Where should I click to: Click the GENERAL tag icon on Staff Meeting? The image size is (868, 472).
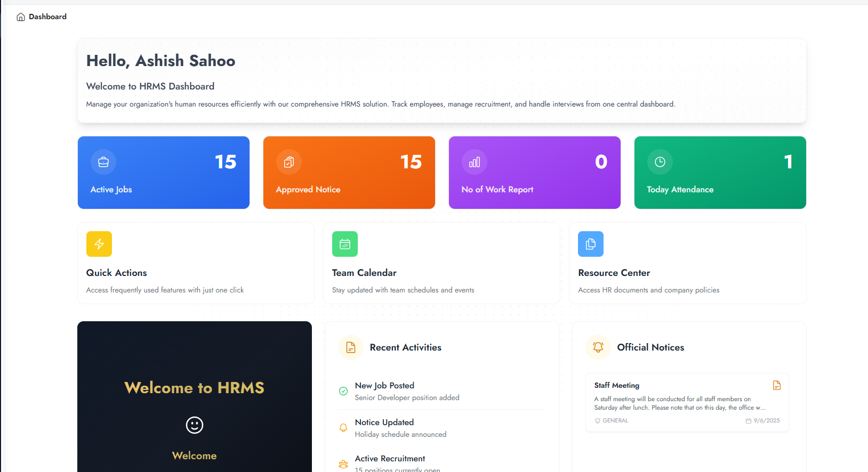point(598,421)
